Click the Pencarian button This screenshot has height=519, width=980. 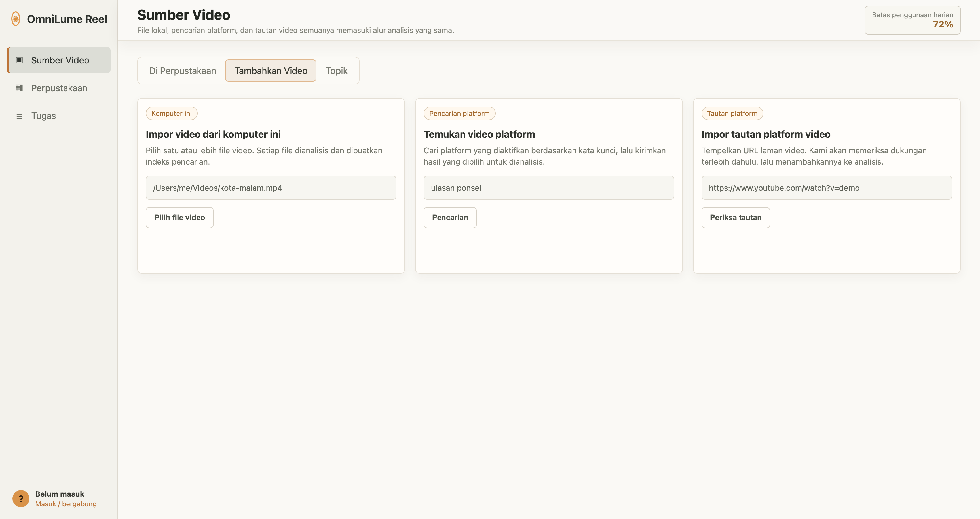(450, 218)
